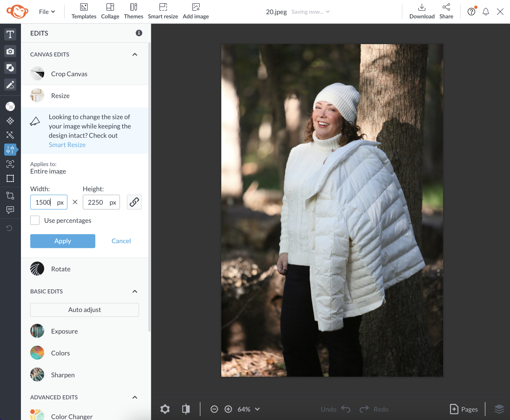
Task: Toggle the aspect ratio lock chain icon
Action: pyautogui.click(x=134, y=202)
